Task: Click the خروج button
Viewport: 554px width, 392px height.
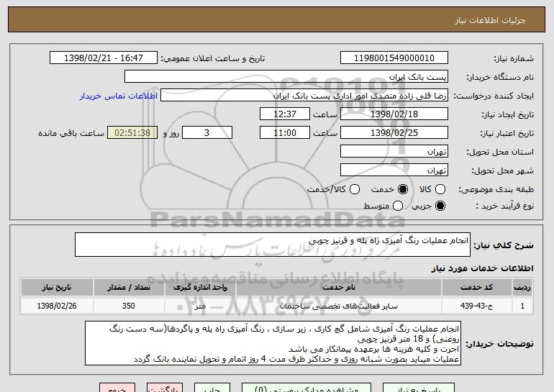Action: (x=117, y=388)
